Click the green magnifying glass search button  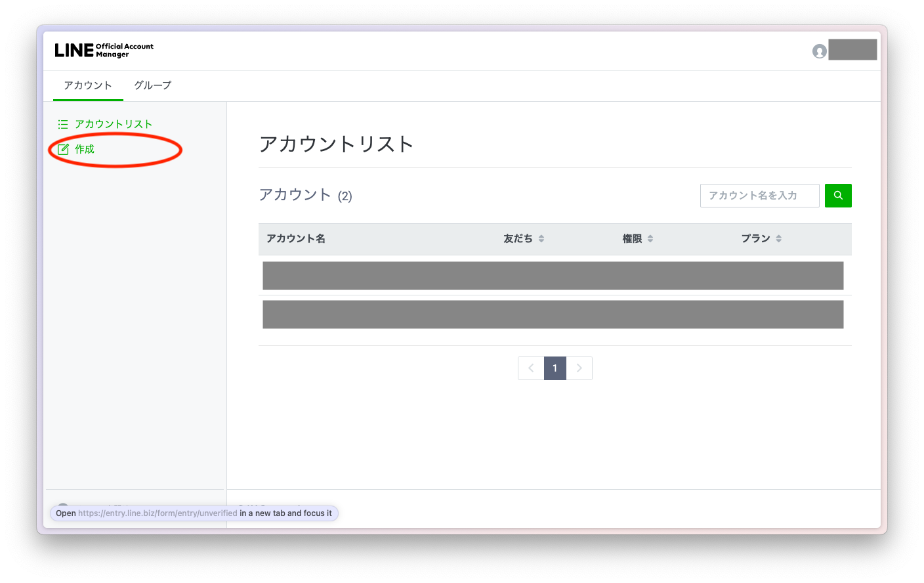(838, 195)
